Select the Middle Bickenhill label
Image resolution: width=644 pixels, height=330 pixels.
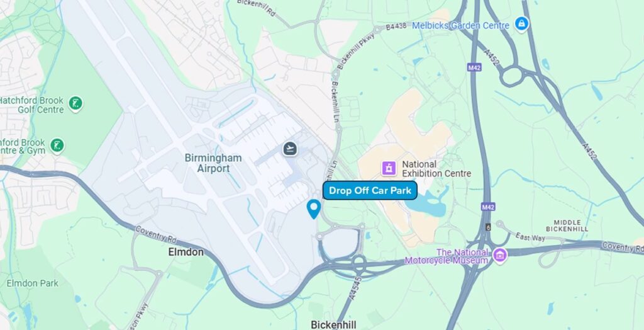pyautogui.click(x=567, y=225)
